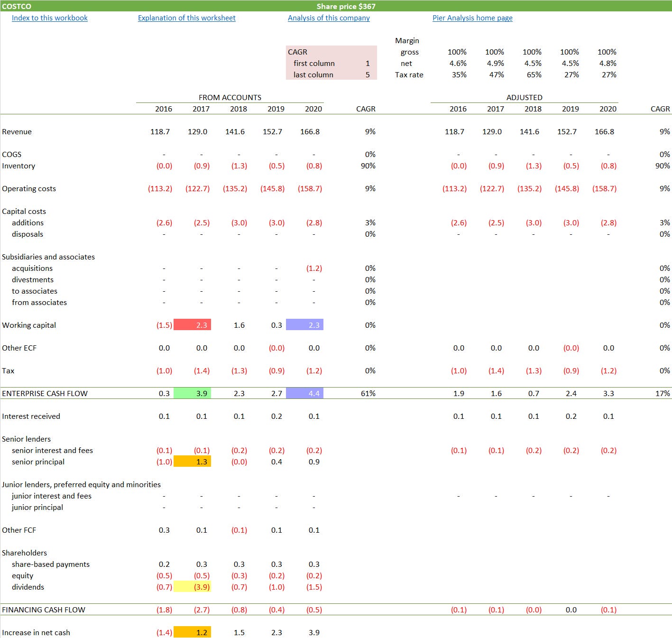Select the 'junior principal' row label

(x=37, y=507)
